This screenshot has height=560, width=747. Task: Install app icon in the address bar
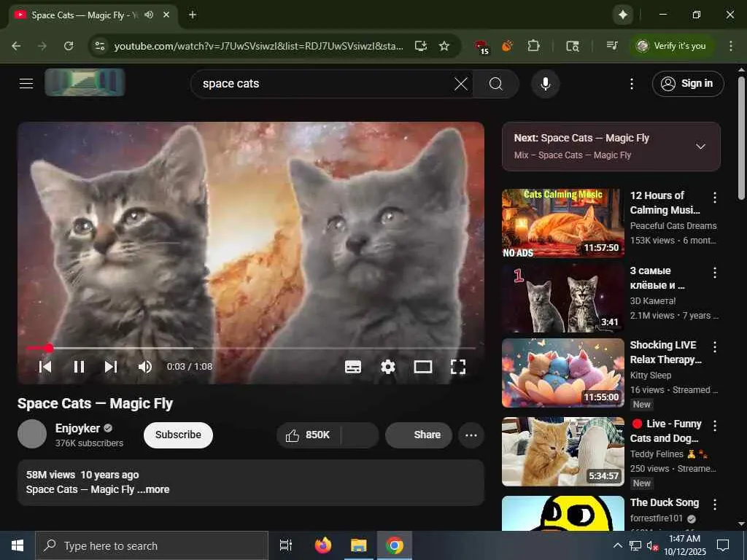421,46
